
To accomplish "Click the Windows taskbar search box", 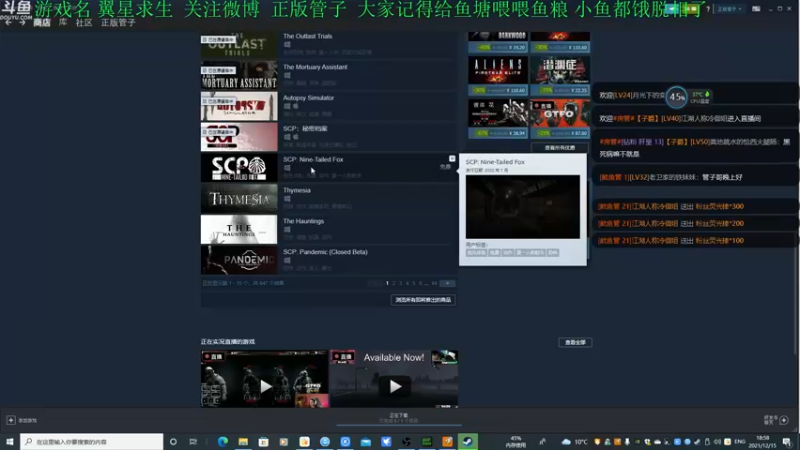I will click(x=92, y=441).
